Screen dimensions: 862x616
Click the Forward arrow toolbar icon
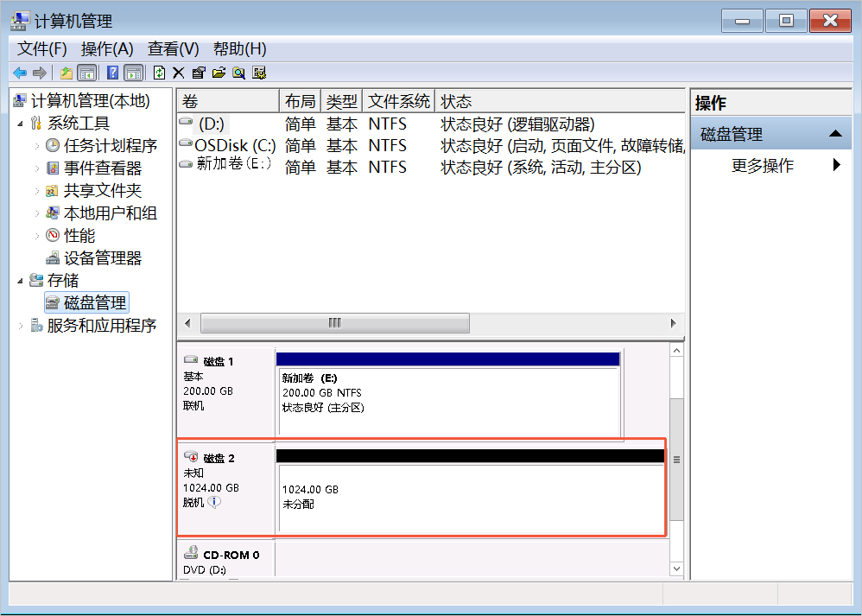(x=39, y=73)
